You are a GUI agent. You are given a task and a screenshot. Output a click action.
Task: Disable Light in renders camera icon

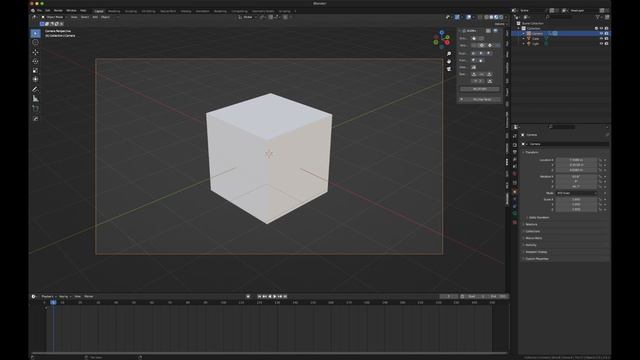(607, 43)
